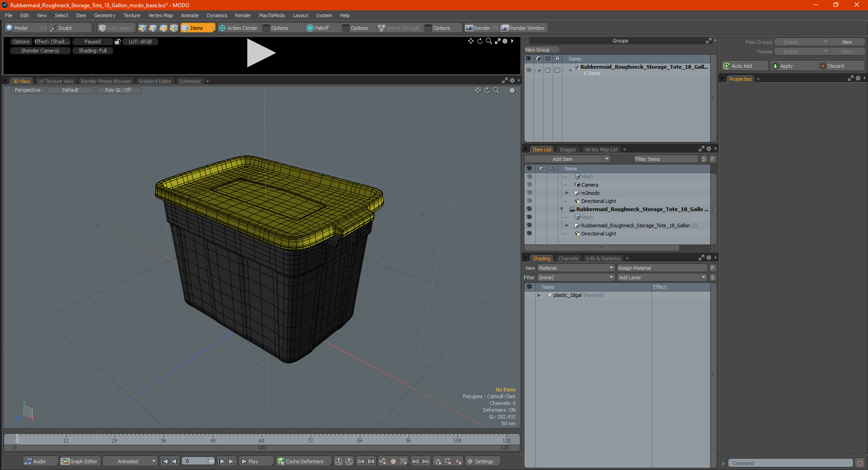The image size is (868, 470).
Task: Activate Items selection mode
Action: point(198,28)
